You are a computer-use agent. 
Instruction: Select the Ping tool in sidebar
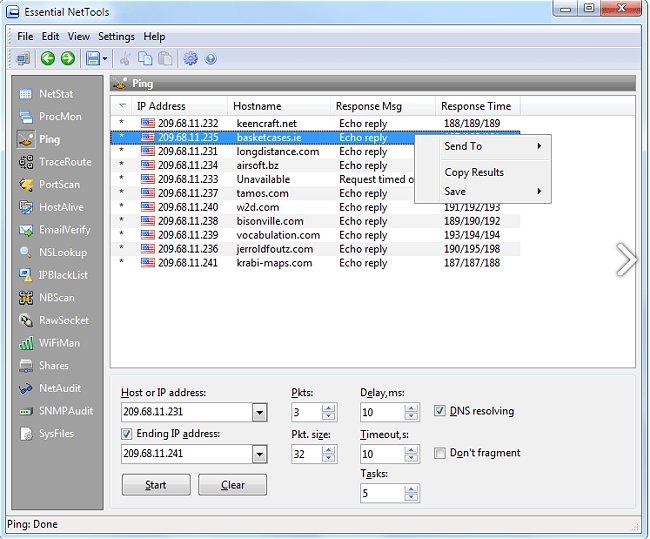(x=39, y=139)
